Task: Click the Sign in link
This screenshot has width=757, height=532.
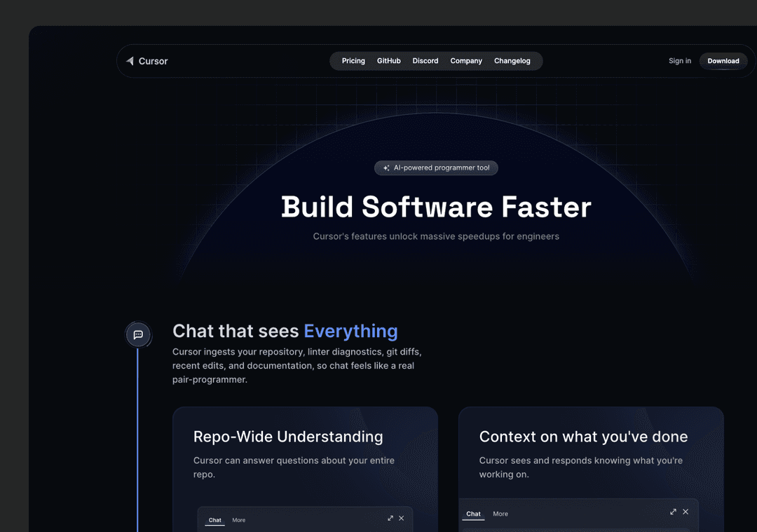Action: (x=680, y=61)
